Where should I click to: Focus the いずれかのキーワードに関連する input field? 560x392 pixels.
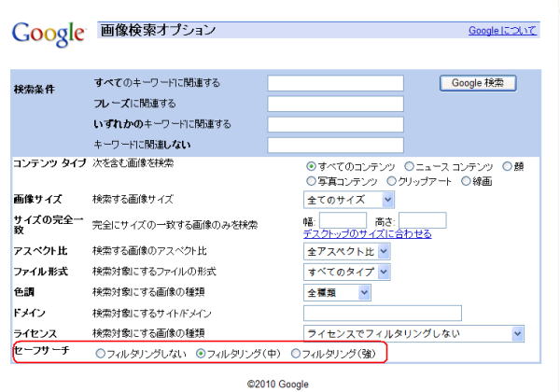335,124
